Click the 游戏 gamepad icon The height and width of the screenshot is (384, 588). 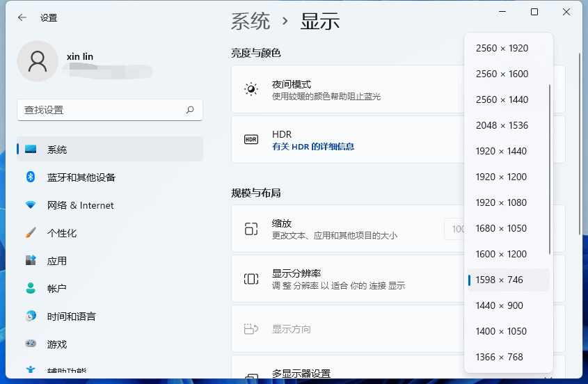tap(31, 343)
